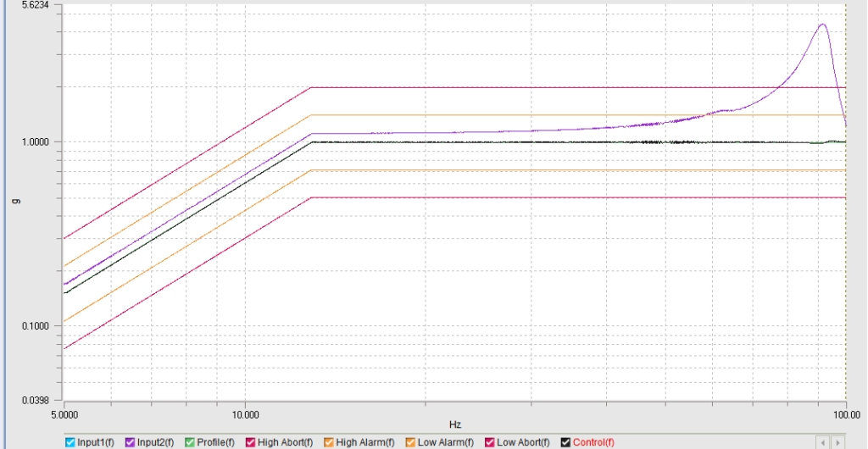The image size is (868, 449).
Task: Click the Hz x-axis label
Action: [455, 424]
